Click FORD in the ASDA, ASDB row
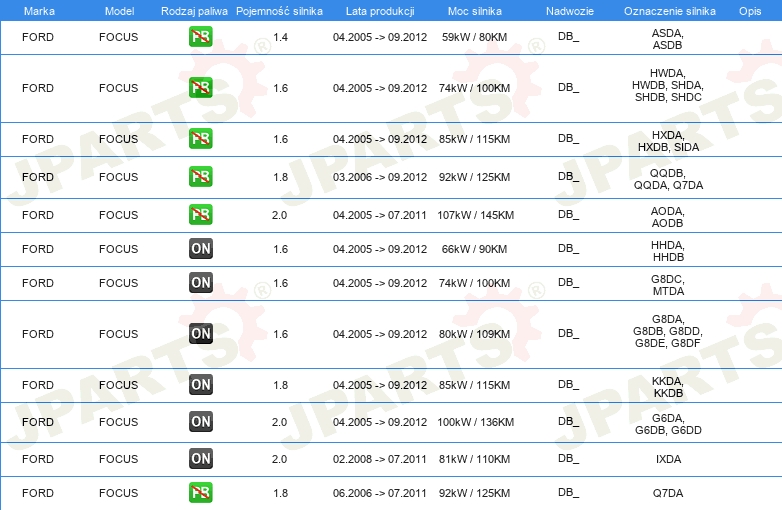The image size is (782, 510). [38, 37]
